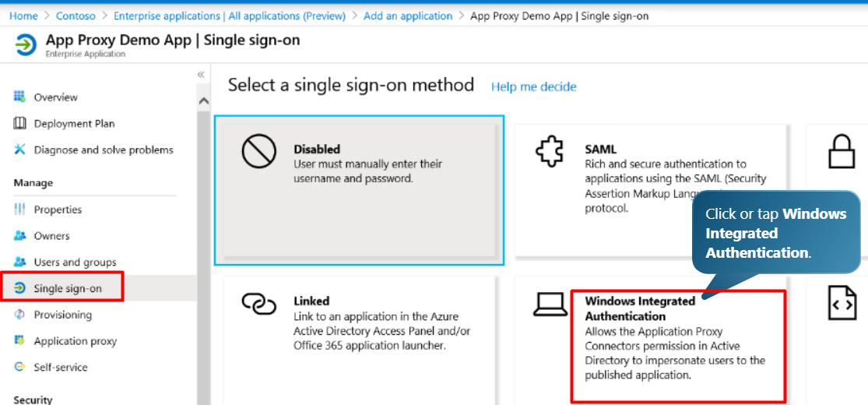Click the Overview grid icon in the sidebar

coord(20,97)
